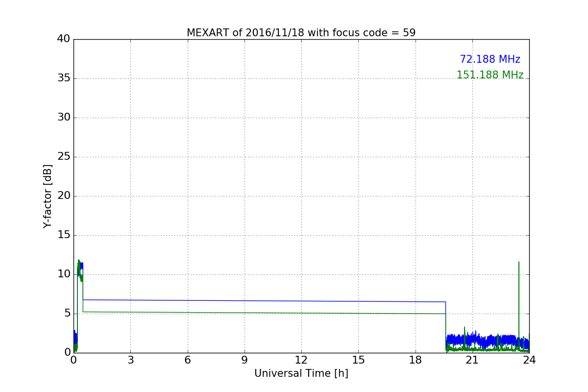
Task: Click the x-axis tick label '9'
Action: pyautogui.click(x=244, y=360)
